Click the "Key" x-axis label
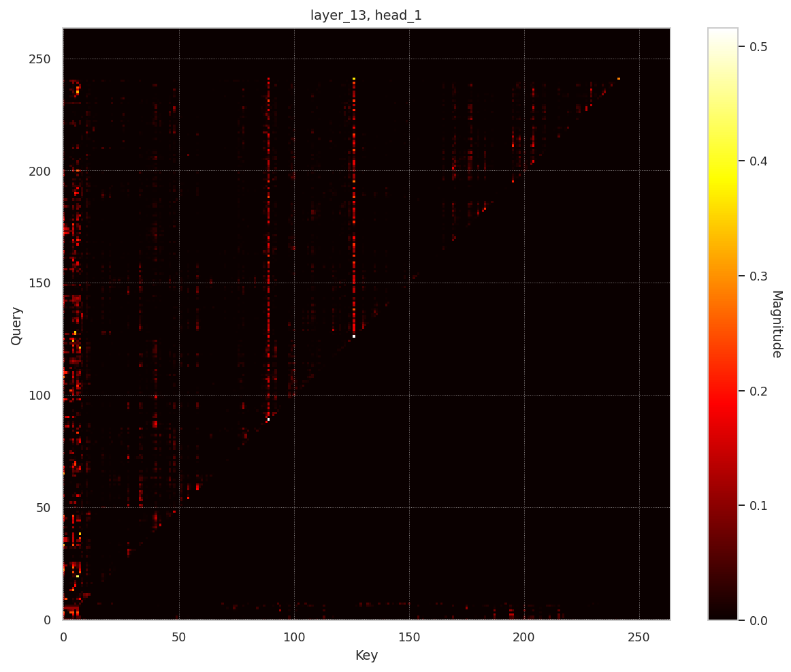 point(366,656)
